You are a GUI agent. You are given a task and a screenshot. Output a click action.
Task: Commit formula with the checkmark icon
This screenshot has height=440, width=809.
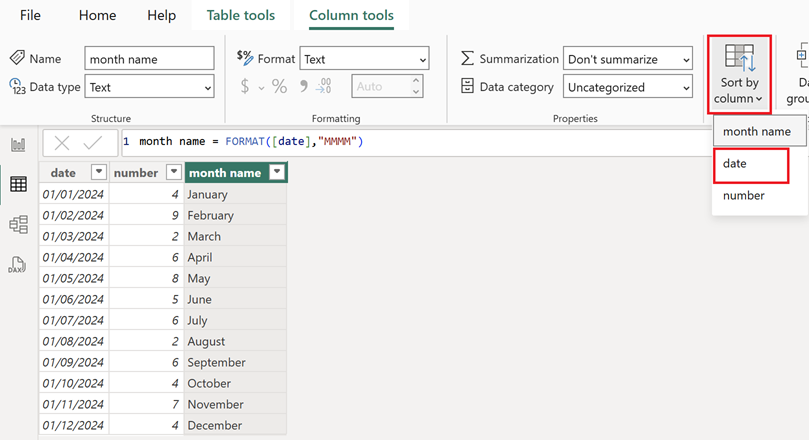[x=93, y=143]
